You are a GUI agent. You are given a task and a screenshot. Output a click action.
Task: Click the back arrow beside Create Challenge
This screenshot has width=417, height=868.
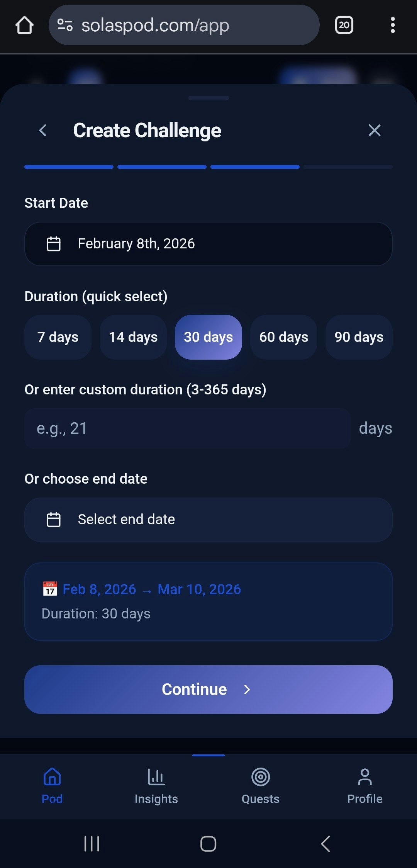[x=43, y=131]
